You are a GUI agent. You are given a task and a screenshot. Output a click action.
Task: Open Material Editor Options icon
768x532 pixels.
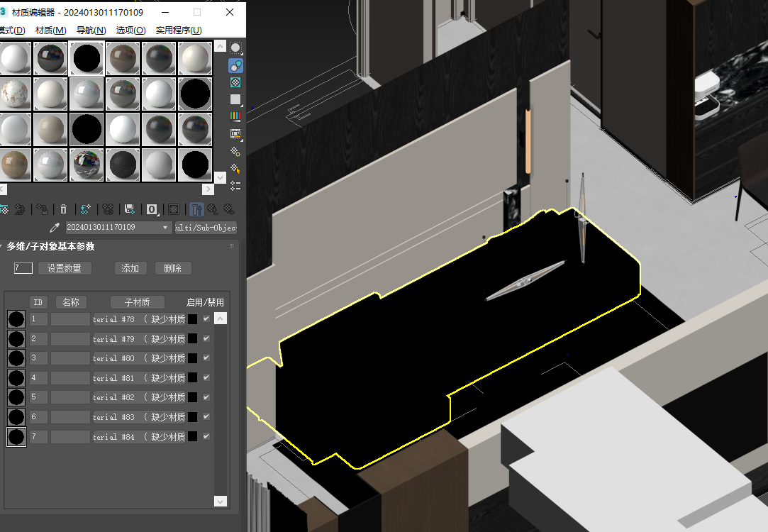click(x=235, y=151)
